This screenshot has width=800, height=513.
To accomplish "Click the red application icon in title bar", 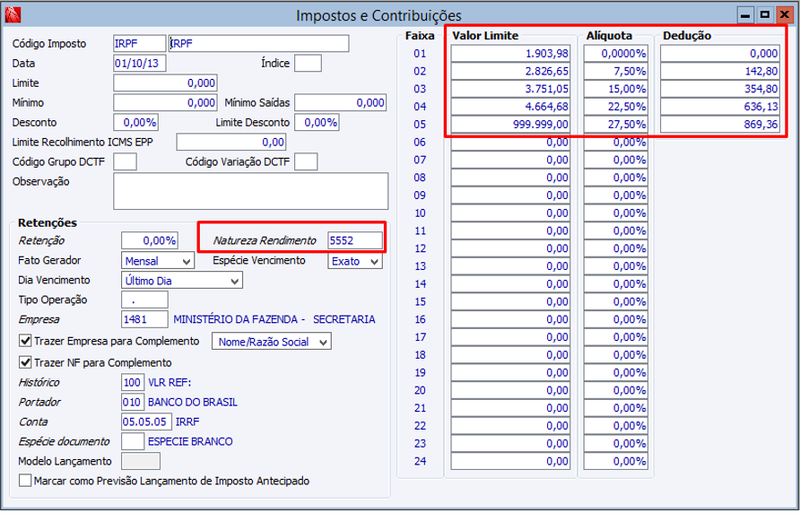I will pyautogui.click(x=13, y=15).
